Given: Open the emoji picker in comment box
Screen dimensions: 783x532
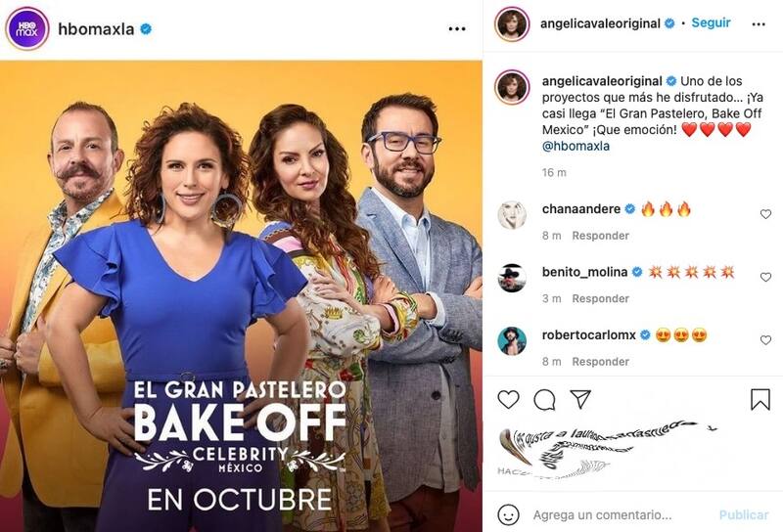Looking at the screenshot, I should coord(508,514).
